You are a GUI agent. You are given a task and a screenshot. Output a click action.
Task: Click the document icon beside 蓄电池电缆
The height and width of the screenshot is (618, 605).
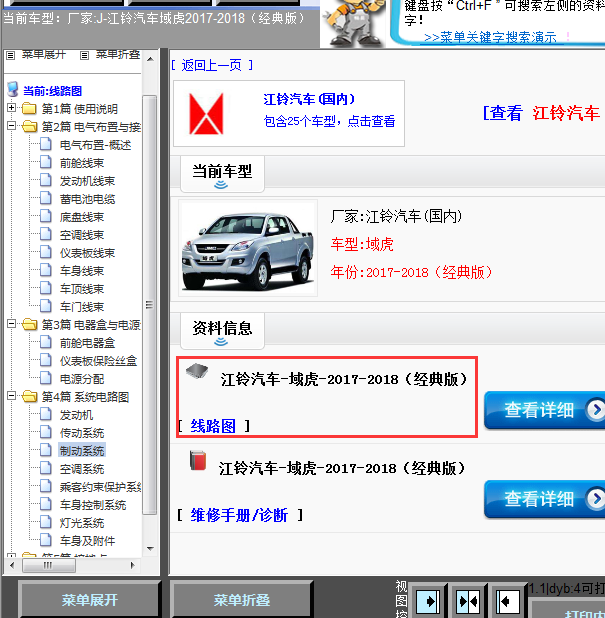tap(46, 198)
